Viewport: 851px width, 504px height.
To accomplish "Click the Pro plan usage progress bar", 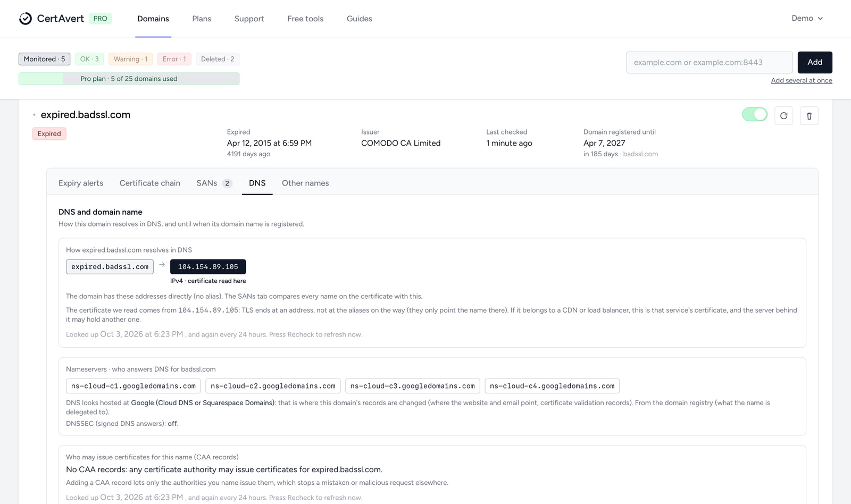I will pyautogui.click(x=129, y=79).
